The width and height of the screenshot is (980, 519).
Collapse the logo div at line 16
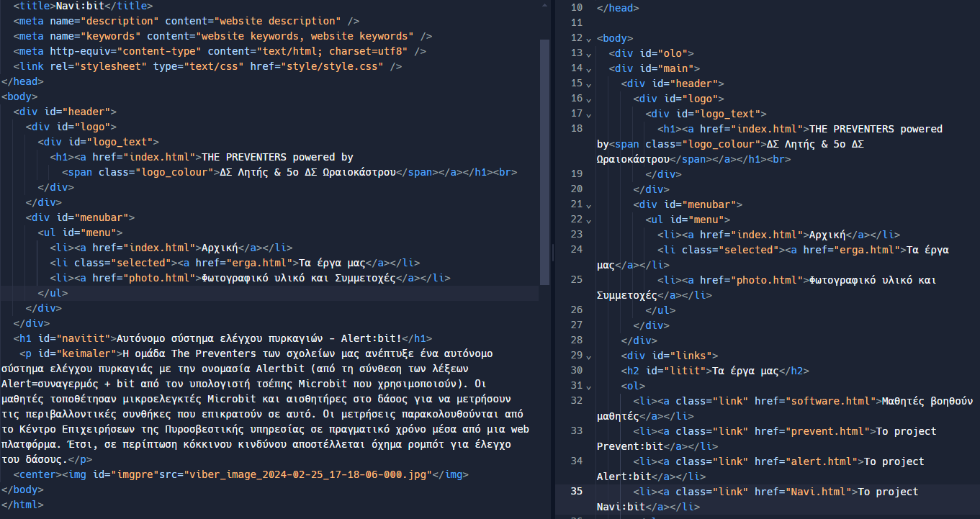coord(589,99)
